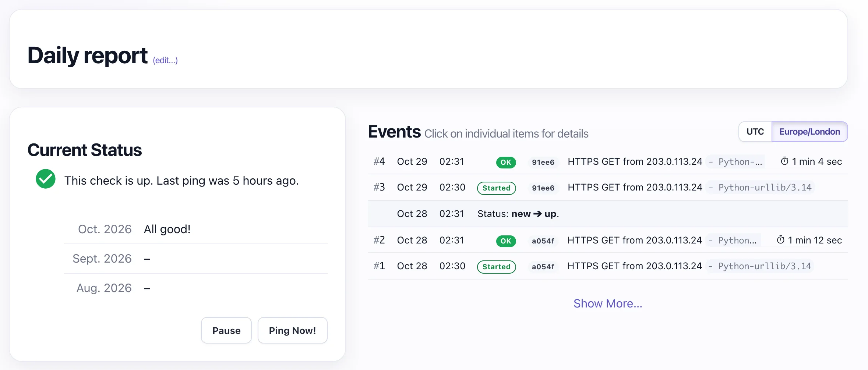Click run ID a054f on event #2

pos(543,241)
